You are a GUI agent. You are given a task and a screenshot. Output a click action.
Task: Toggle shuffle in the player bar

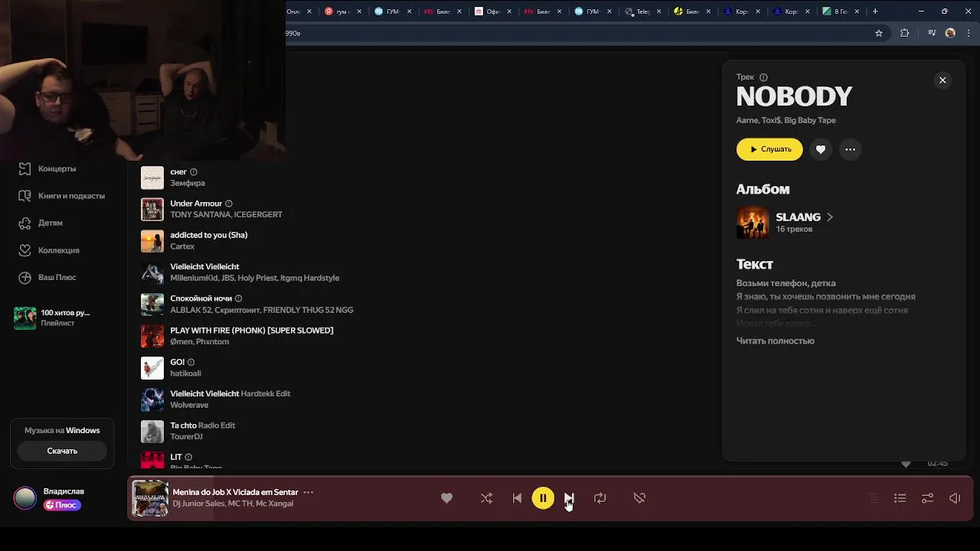click(x=486, y=498)
